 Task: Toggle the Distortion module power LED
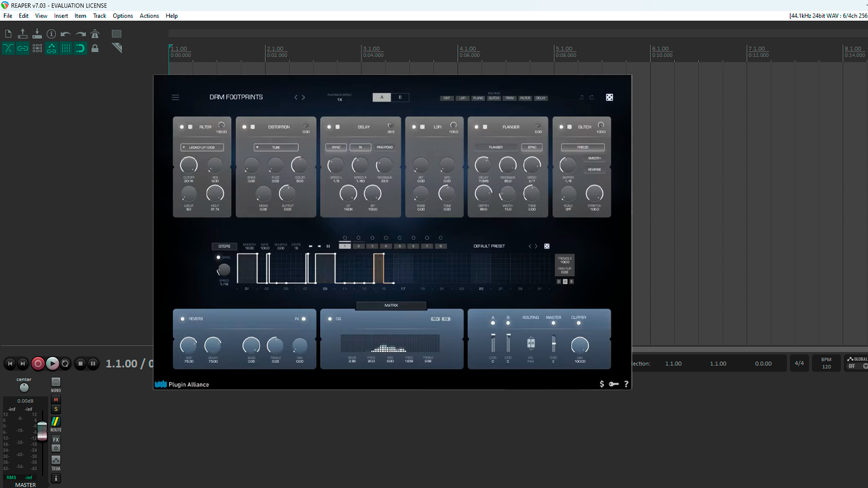(244, 127)
